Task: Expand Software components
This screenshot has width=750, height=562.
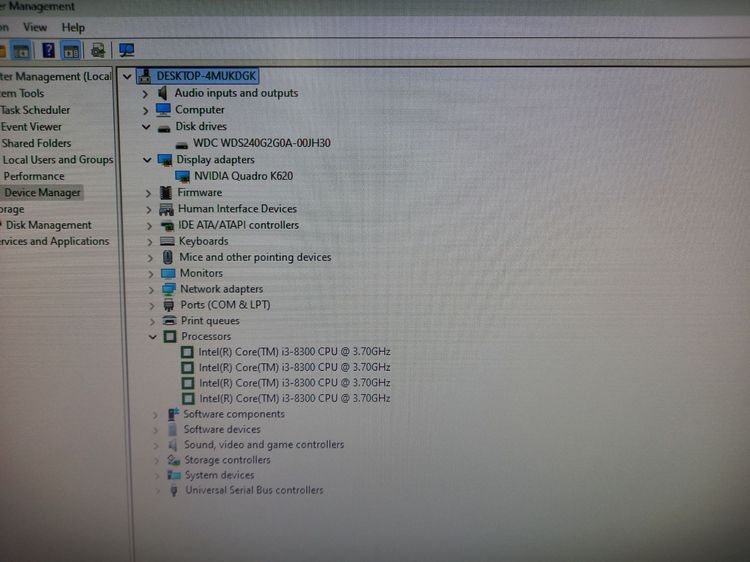Action: [155, 415]
